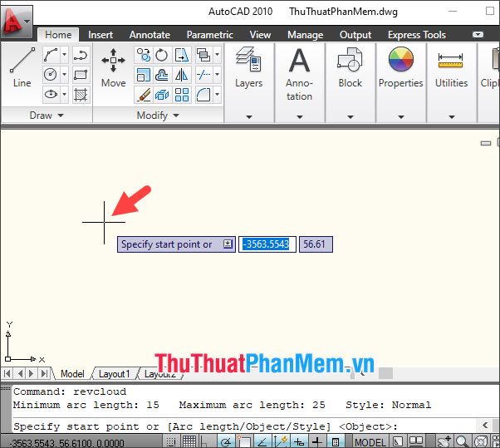Toggle Polar Tracking in status bar
This screenshot has height=448, width=500.
[227, 441]
